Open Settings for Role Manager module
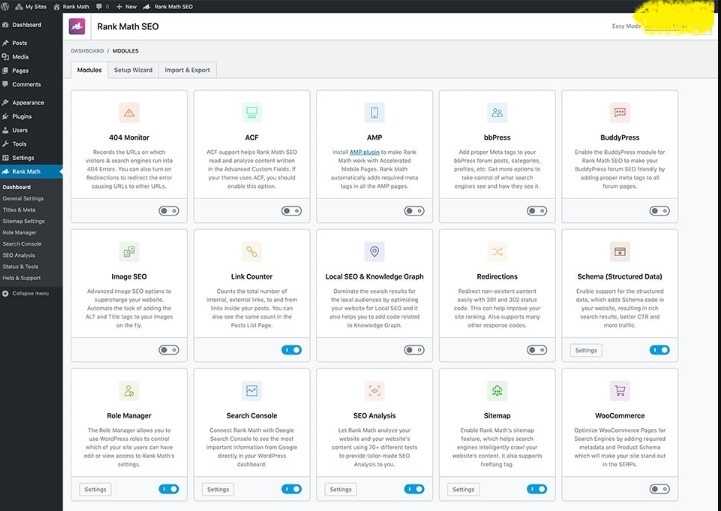The image size is (721, 511). (95, 489)
